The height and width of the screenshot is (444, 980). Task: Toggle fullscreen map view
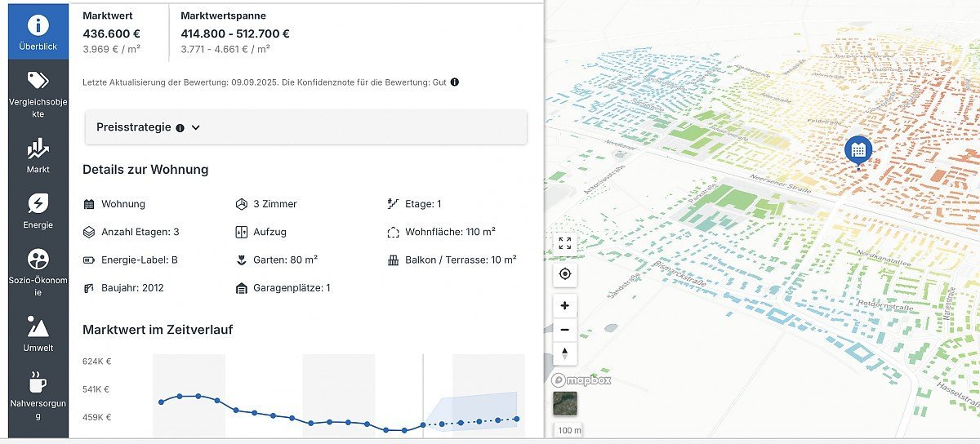point(564,243)
